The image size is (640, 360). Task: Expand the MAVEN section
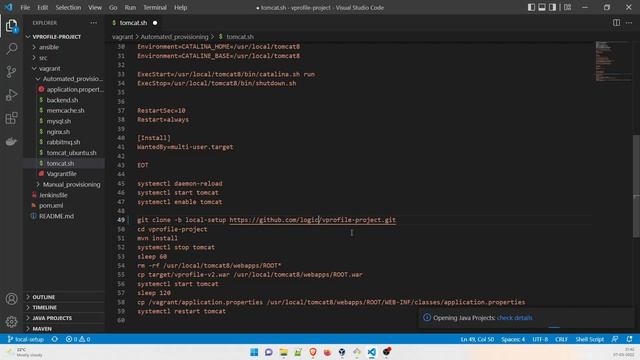point(42,329)
